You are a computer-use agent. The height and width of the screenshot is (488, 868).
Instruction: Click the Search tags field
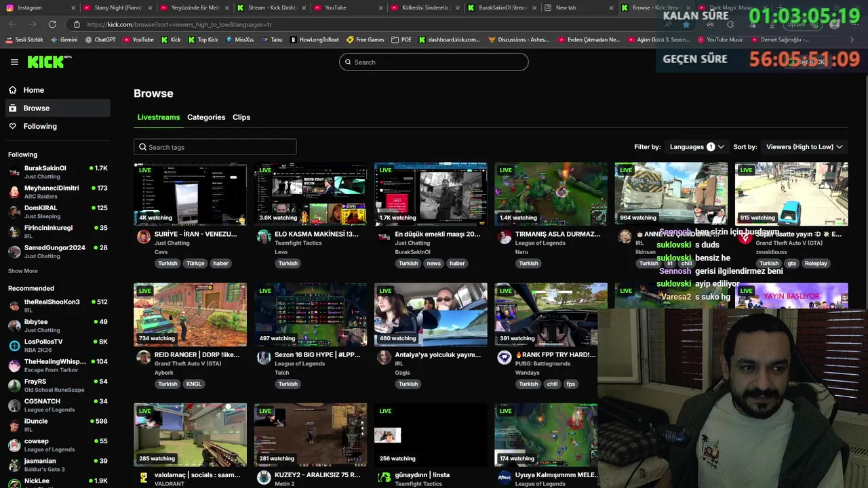(215, 147)
